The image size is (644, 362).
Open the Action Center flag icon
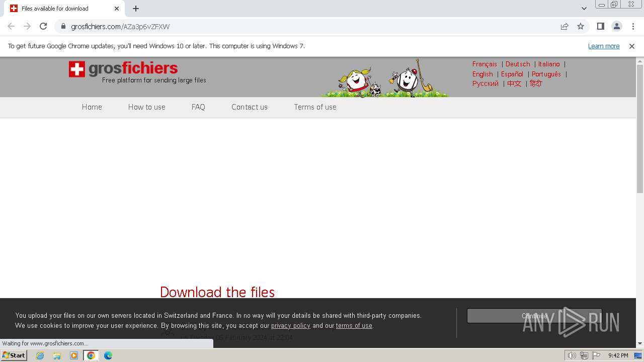pyautogui.click(x=596, y=355)
